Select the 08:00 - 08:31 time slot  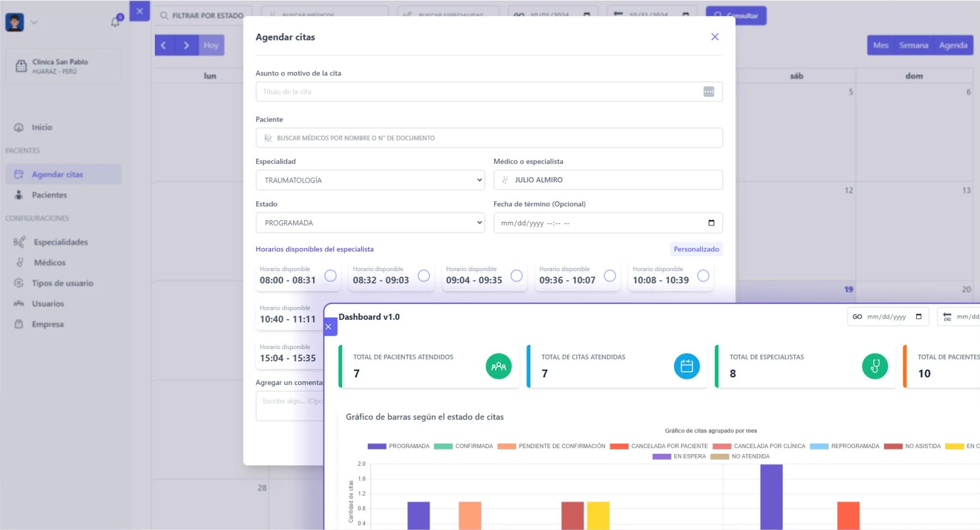[330, 276]
